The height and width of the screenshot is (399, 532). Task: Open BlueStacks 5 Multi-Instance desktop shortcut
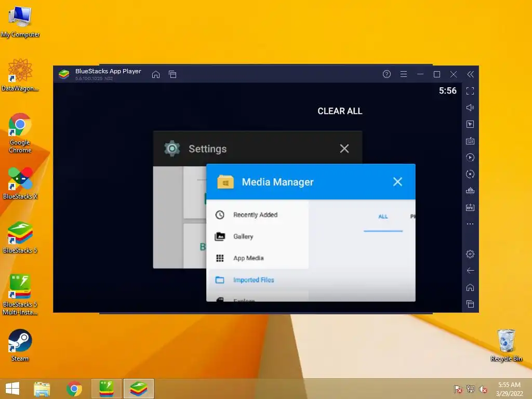pos(20,295)
